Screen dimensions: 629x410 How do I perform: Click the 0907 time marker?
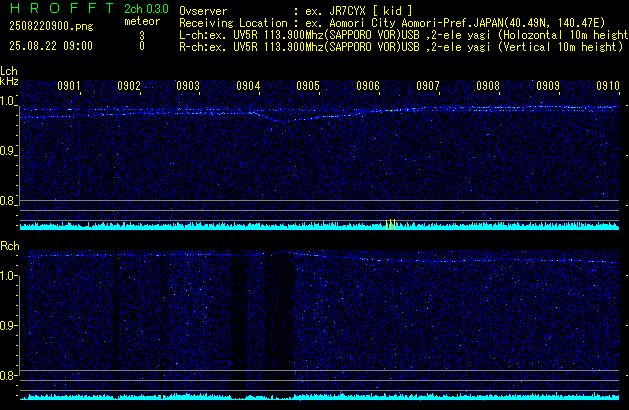click(x=428, y=86)
